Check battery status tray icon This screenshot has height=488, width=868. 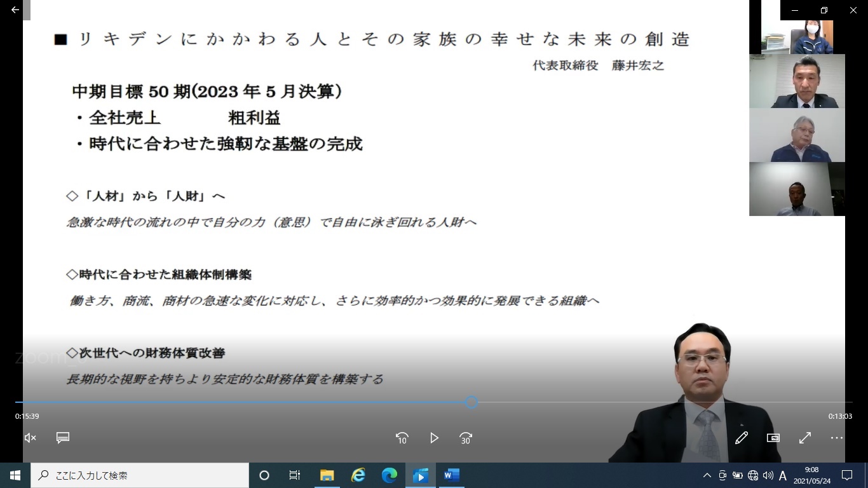(738, 475)
